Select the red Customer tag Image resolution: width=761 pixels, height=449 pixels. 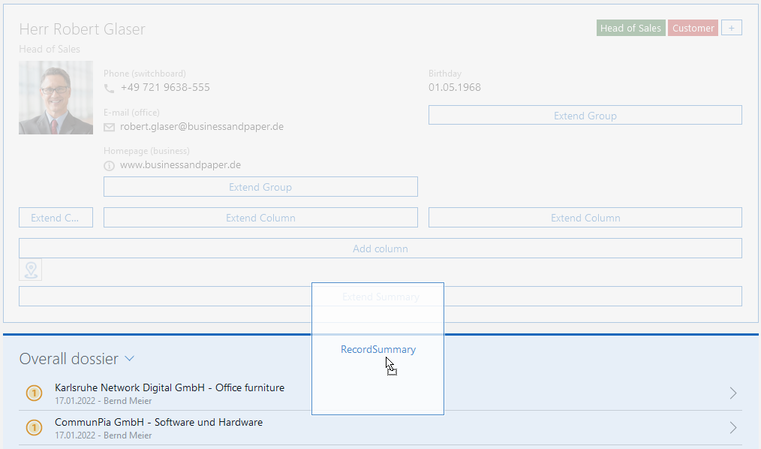pos(693,28)
